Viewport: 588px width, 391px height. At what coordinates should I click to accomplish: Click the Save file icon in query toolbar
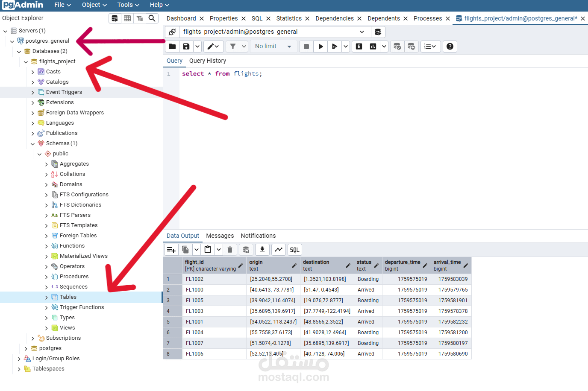(x=186, y=47)
